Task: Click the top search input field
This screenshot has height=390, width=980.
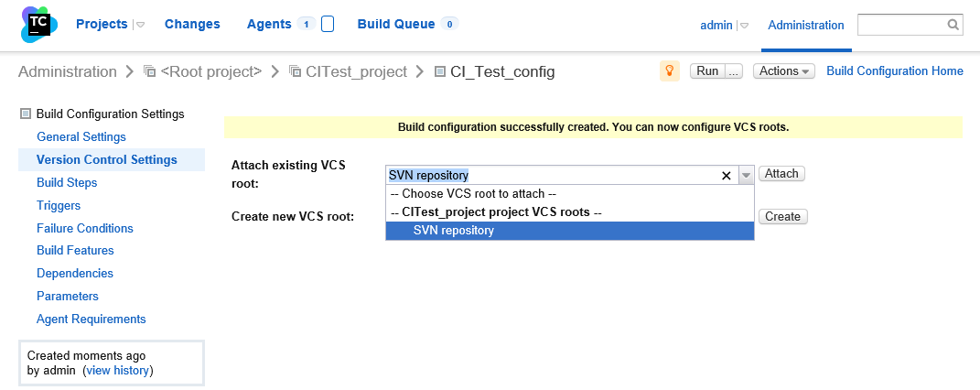Action: tap(900, 25)
